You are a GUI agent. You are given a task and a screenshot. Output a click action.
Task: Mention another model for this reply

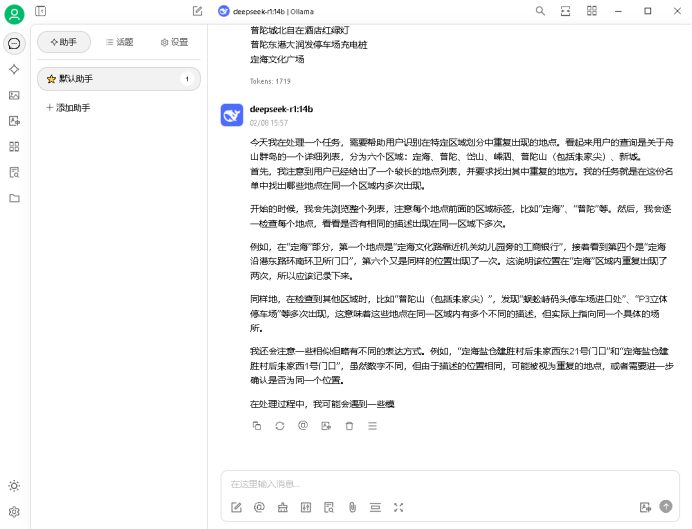[303, 426]
